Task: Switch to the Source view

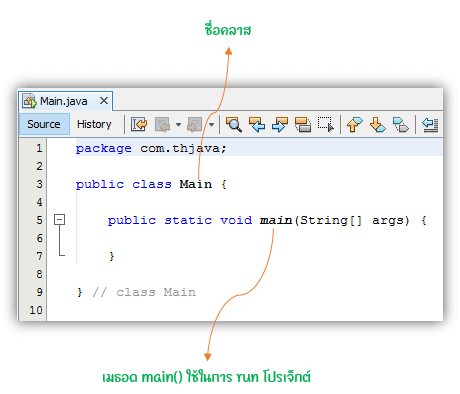Action: click(44, 124)
